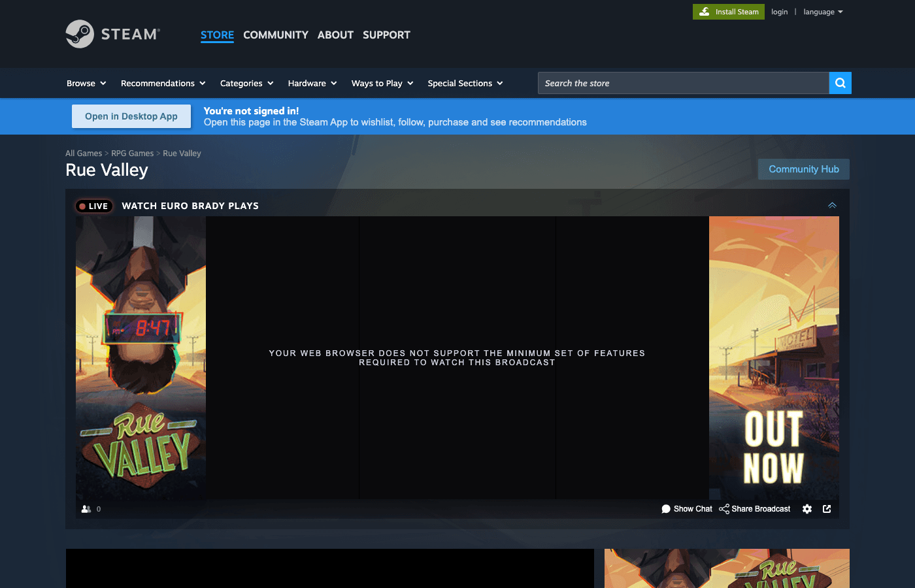Open the Rue Valley Community Hub
This screenshot has width=915, height=588.
[803, 169]
